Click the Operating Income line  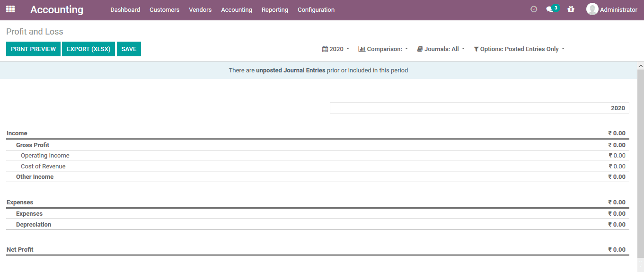tap(318, 156)
